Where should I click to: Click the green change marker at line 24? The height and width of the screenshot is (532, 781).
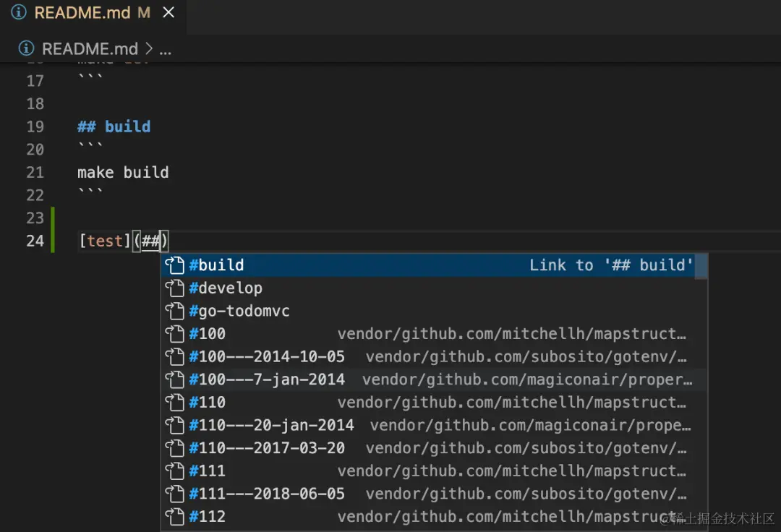pos(53,241)
